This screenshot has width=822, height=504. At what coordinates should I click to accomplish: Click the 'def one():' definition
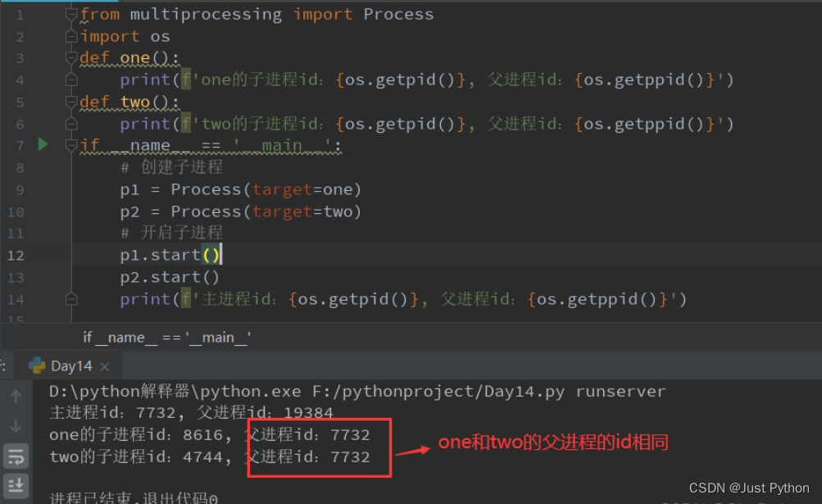click(129, 57)
